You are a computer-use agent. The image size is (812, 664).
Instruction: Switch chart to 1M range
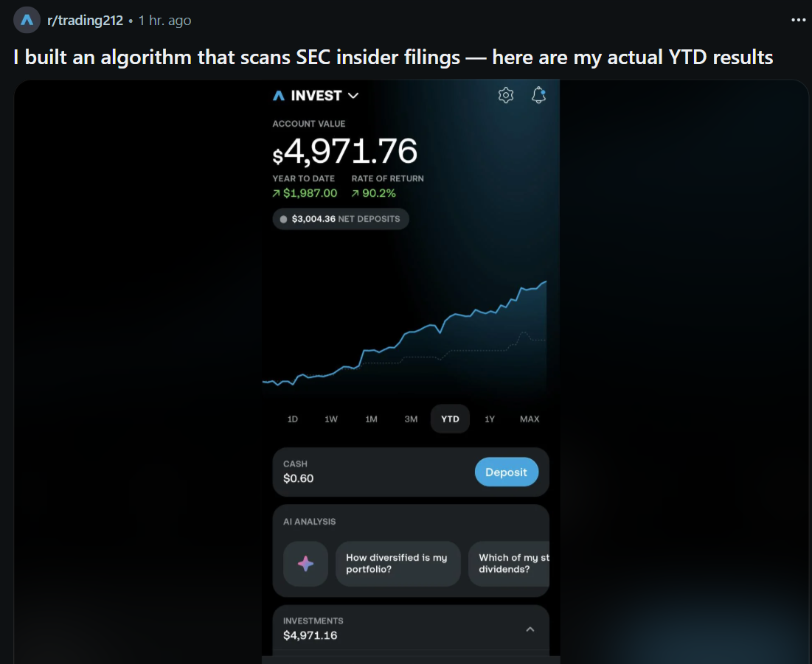[371, 419]
